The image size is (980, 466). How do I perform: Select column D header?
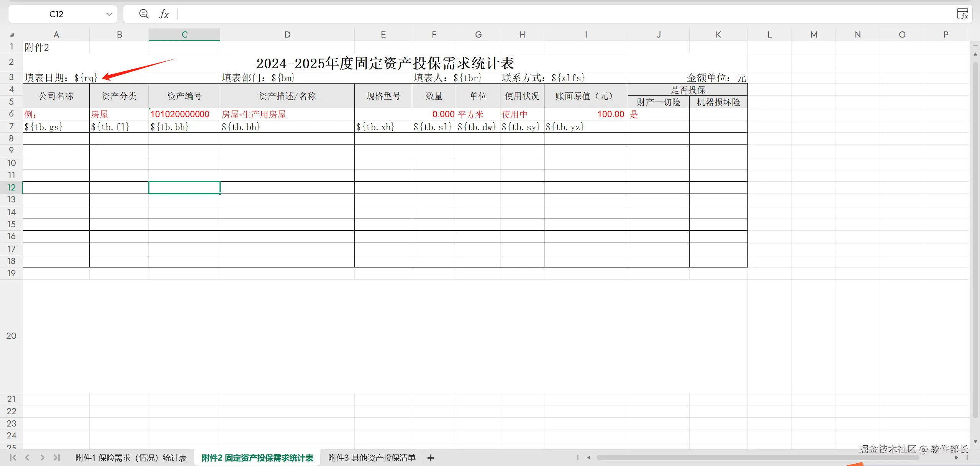(x=287, y=35)
